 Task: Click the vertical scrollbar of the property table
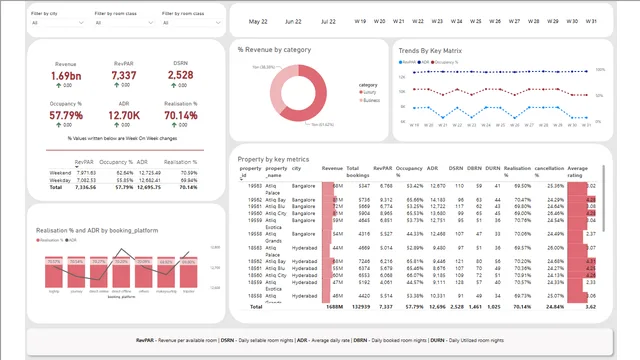tap(603, 198)
